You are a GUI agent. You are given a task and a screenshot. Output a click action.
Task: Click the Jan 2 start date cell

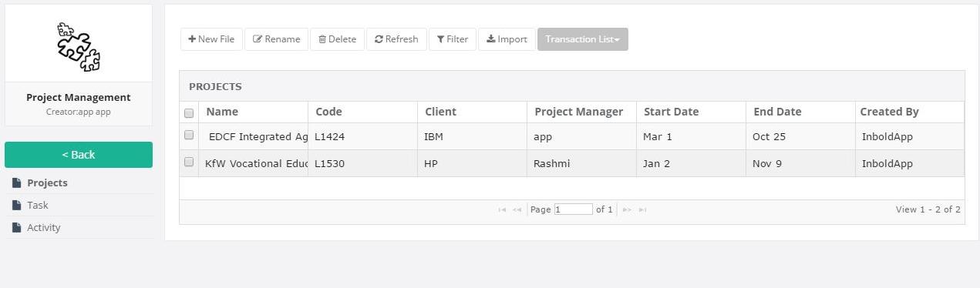pos(692,163)
